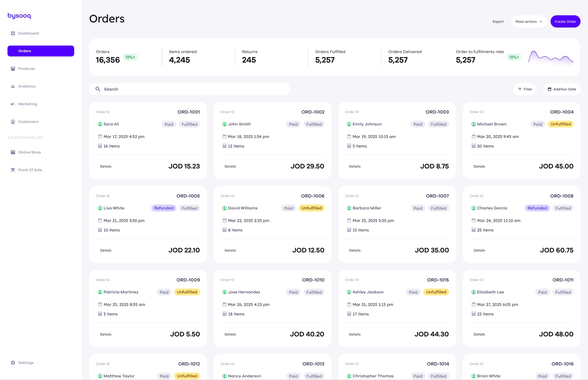Click the Items ordered 4,245 statistic
Image resolution: width=588 pixels, height=380 pixels.
(x=183, y=57)
